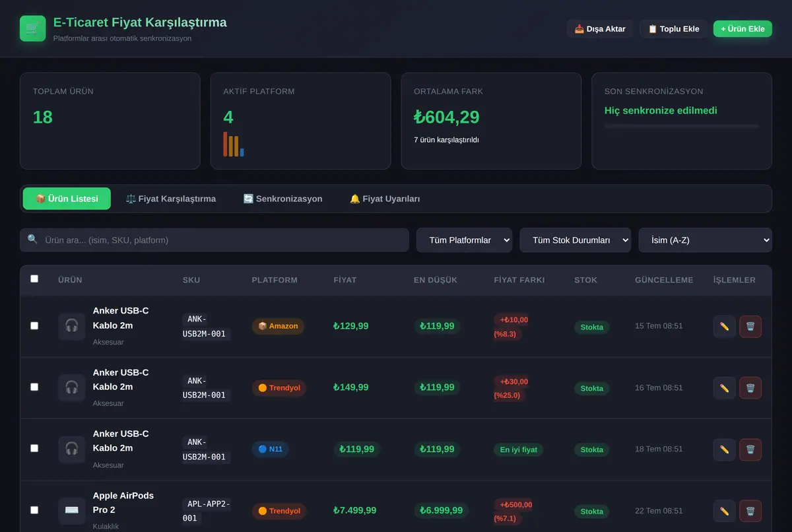Click the En iyi fiyat badge
This screenshot has width=792, height=532.
(518, 450)
